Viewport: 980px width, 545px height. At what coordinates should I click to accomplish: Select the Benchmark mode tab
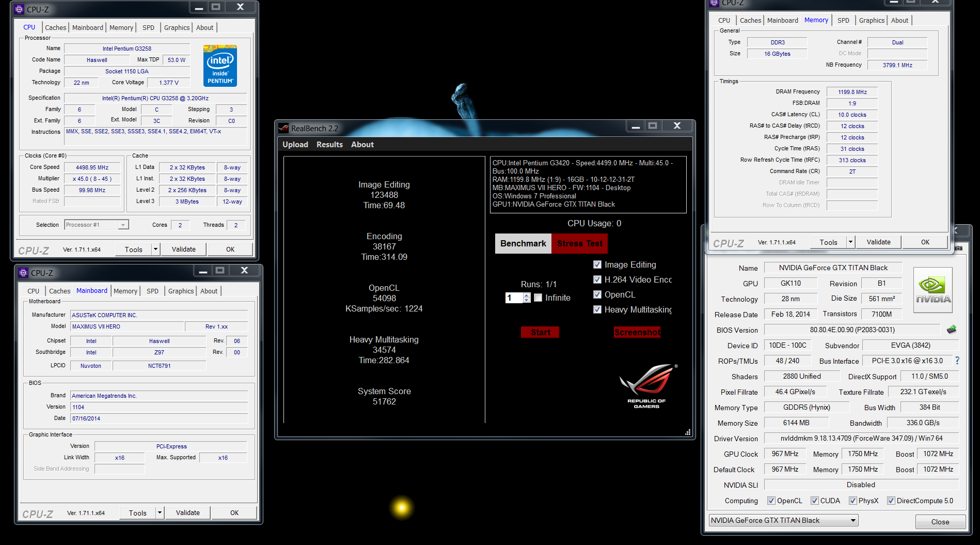pyautogui.click(x=523, y=243)
